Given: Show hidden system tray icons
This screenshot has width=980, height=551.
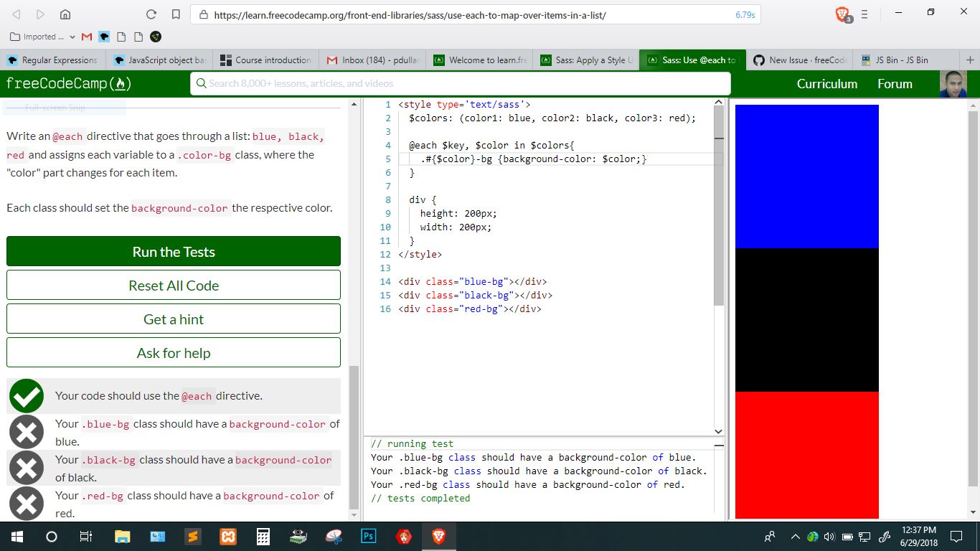Looking at the screenshot, I should [x=795, y=536].
